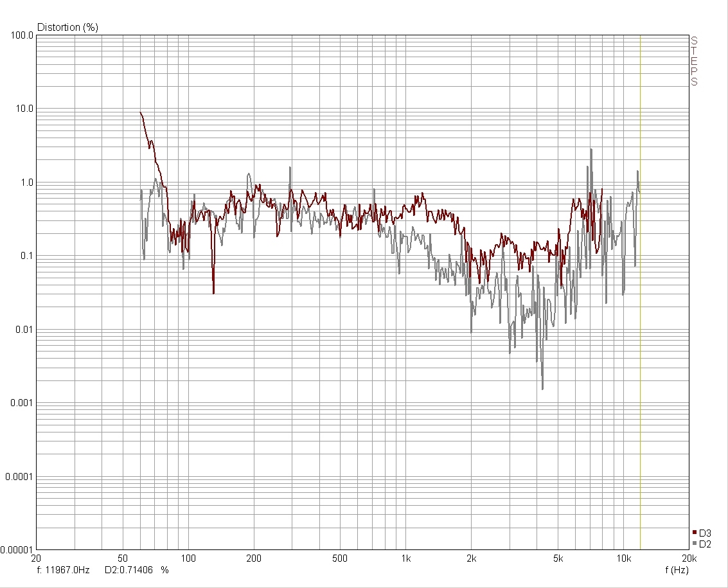The height and width of the screenshot is (588, 728).
Task: Click the 1k label on the frequency axis
Action: coord(405,558)
